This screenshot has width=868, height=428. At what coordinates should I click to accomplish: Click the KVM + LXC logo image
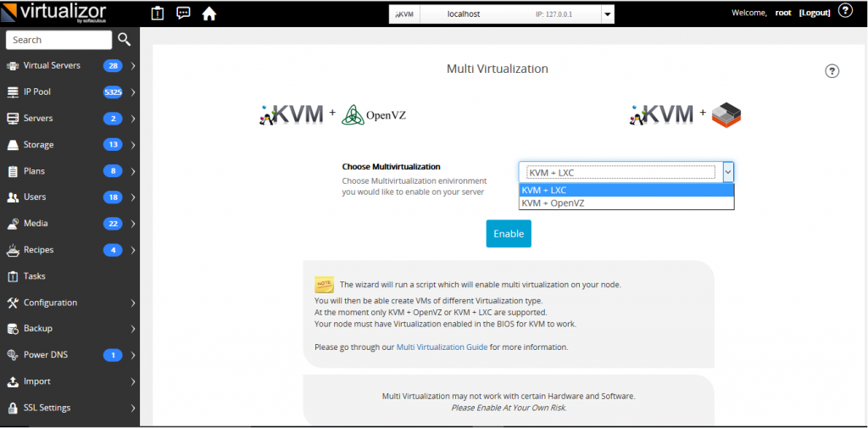[685, 114]
